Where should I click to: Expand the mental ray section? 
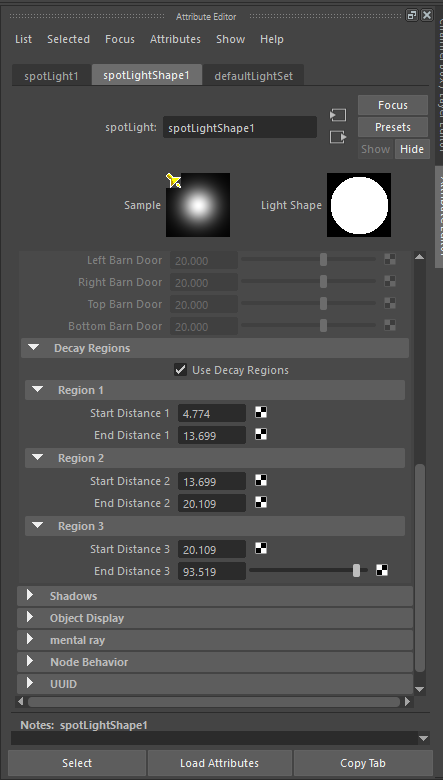click(30, 639)
